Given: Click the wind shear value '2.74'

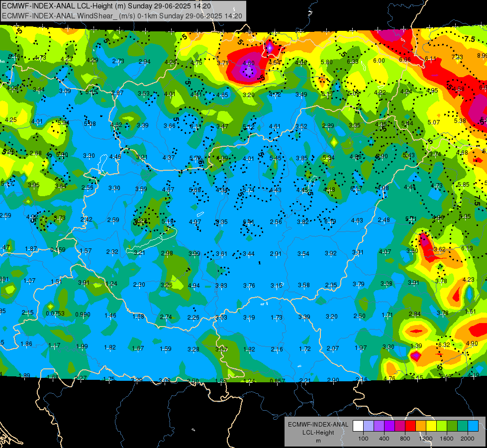Looking at the screenshot, I should (x=166, y=317).
